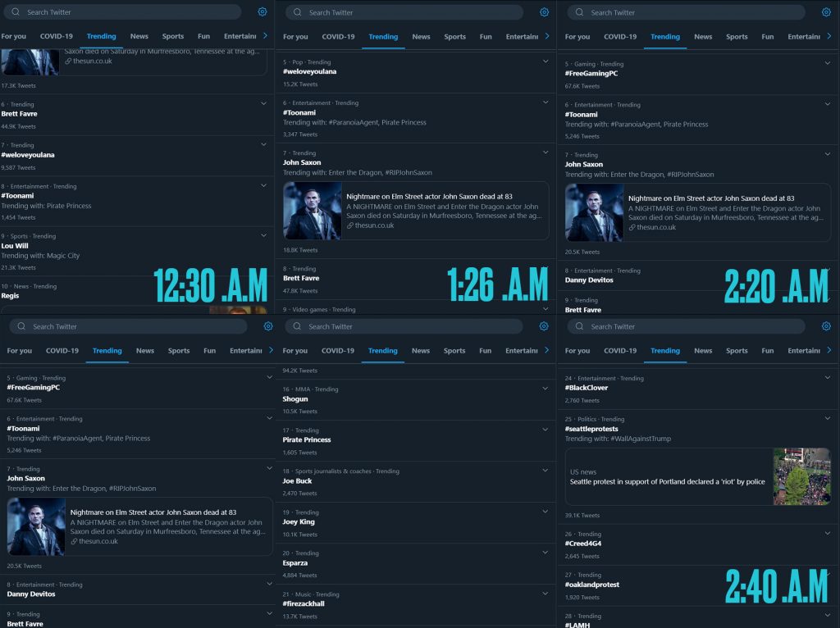This screenshot has height=628, width=840.
Task: Open chevron menu on #BlackClover trend
Action: 828,377
